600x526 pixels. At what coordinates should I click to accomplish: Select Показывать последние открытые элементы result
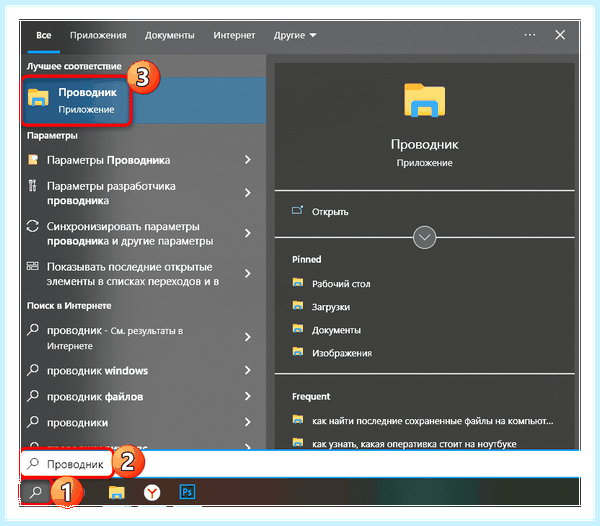[x=144, y=274]
